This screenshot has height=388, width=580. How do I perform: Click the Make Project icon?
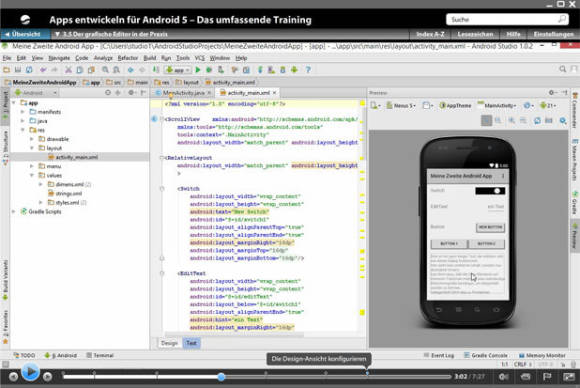point(156,70)
